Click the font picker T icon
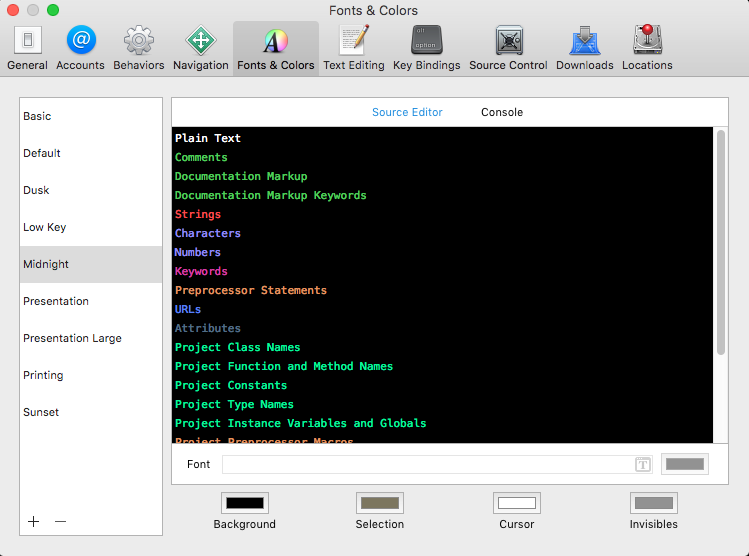This screenshot has width=749, height=556. click(x=643, y=464)
